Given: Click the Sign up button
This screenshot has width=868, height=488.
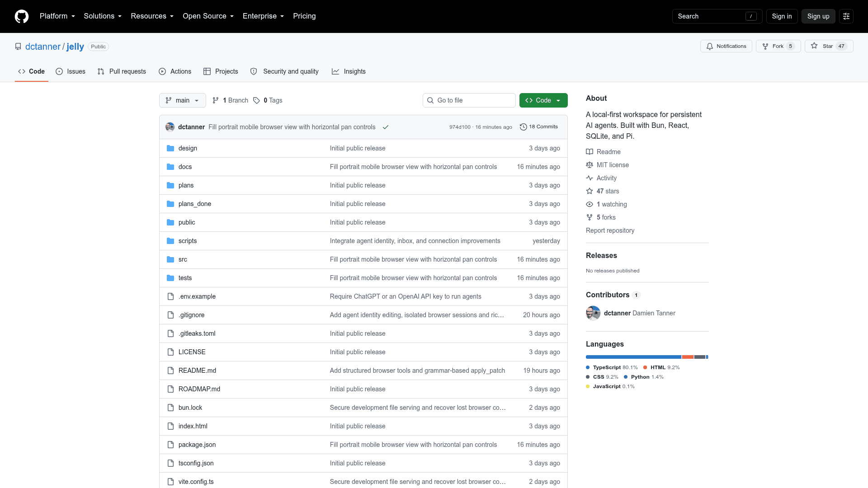Looking at the screenshot, I should (818, 16).
